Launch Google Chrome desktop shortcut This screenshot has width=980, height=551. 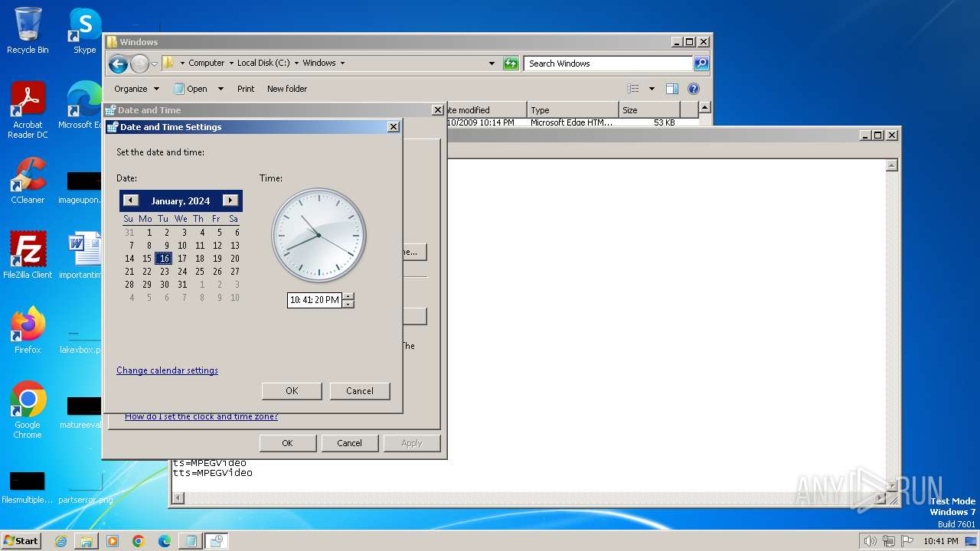(28, 410)
